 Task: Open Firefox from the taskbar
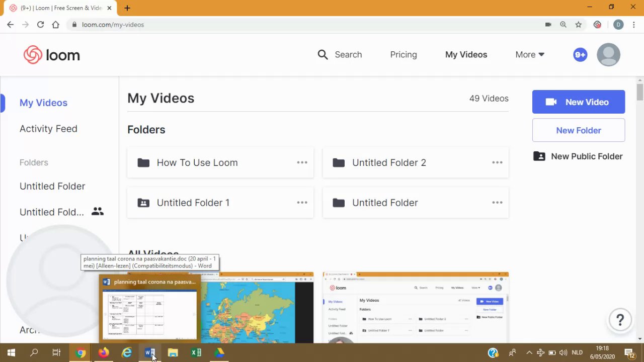(x=104, y=353)
